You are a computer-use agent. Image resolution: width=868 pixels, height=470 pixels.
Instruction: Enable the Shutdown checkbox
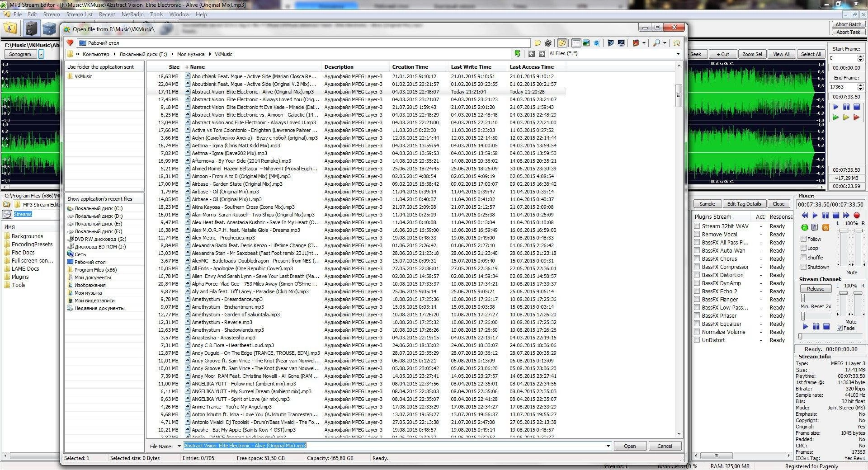(x=804, y=267)
